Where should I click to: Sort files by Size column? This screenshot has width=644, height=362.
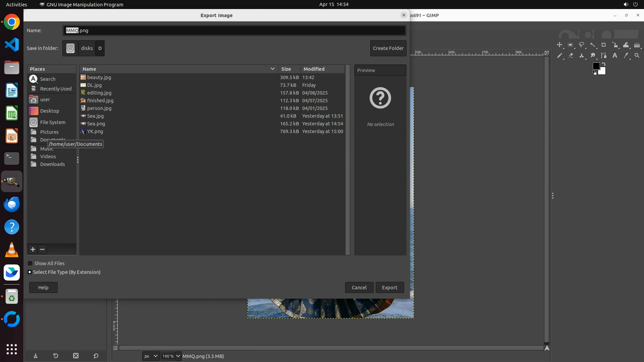click(x=286, y=69)
